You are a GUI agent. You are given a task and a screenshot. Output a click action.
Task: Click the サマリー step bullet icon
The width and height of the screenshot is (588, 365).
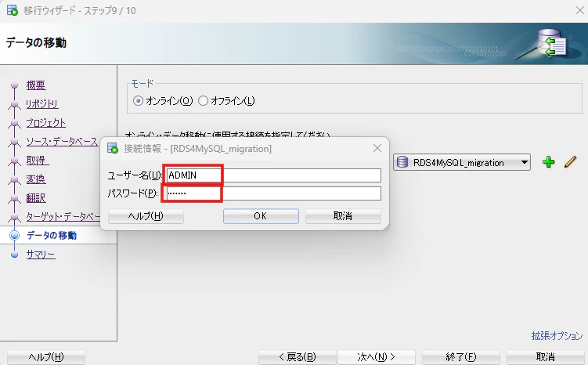15,255
